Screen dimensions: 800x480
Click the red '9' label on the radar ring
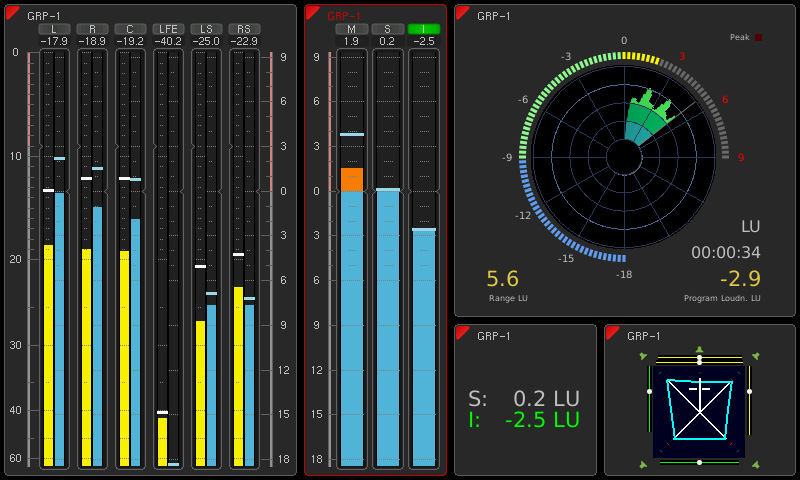[741, 158]
